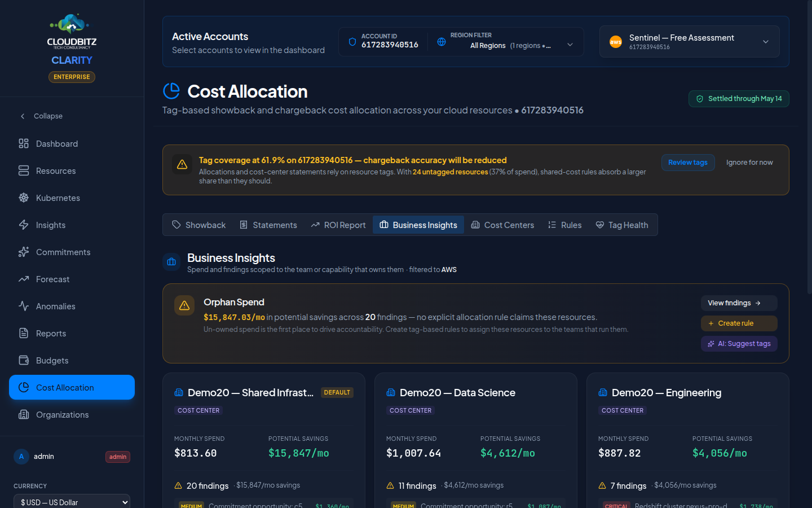
Task: Click the Budgets wallet icon
Action: 24,360
